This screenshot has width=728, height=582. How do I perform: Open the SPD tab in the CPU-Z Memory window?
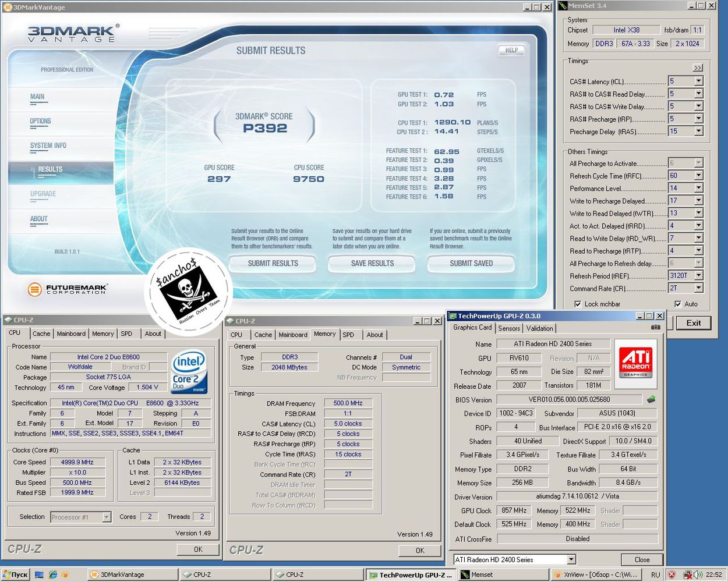tap(348, 335)
